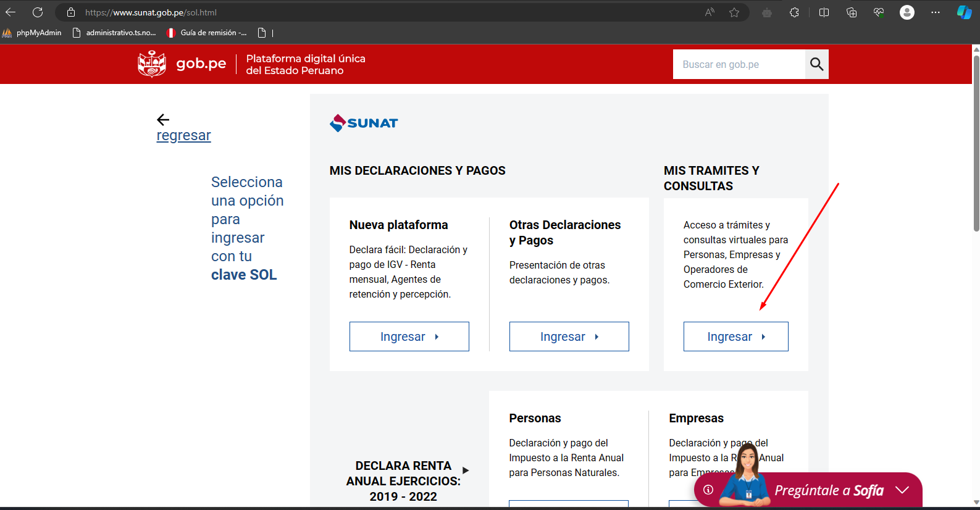Viewport: 980px width, 510px height.
Task: Toggle split screen view icon
Action: (824, 12)
